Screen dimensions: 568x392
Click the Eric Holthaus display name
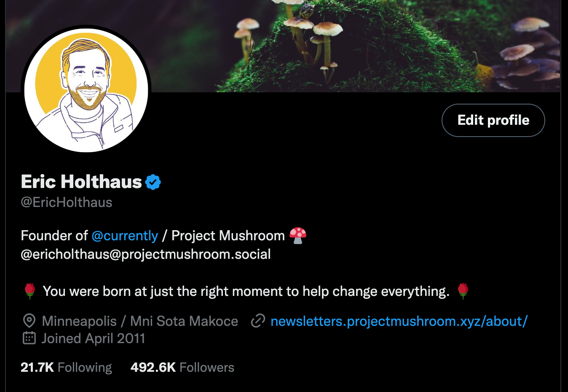pos(81,182)
